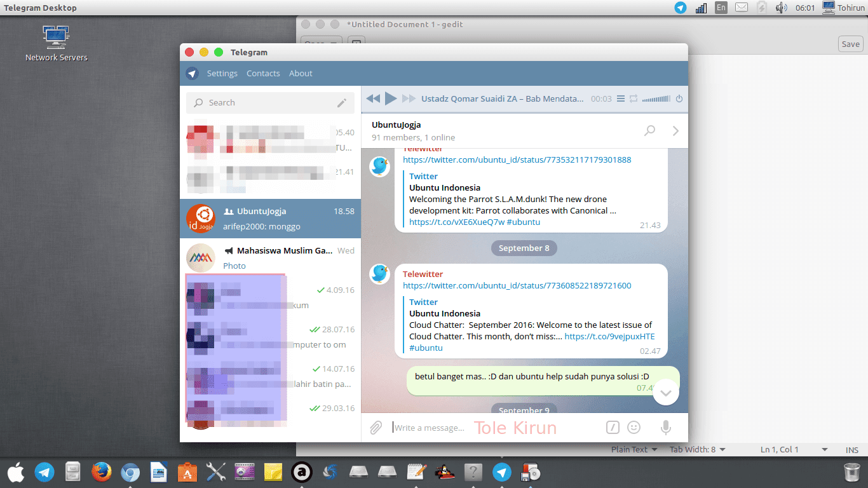Click '91 members, 1 online' text
The width and height of the screenshot is (868, 488).
413,137
